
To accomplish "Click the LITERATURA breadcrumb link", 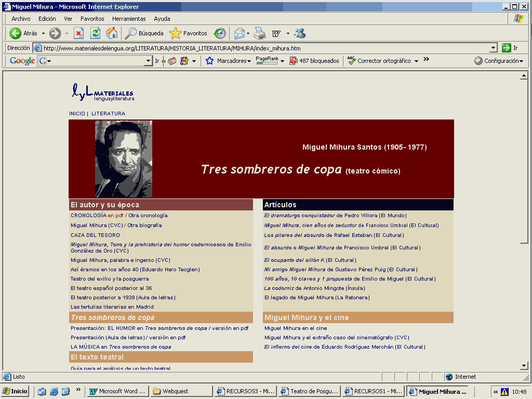I will 108,114.
